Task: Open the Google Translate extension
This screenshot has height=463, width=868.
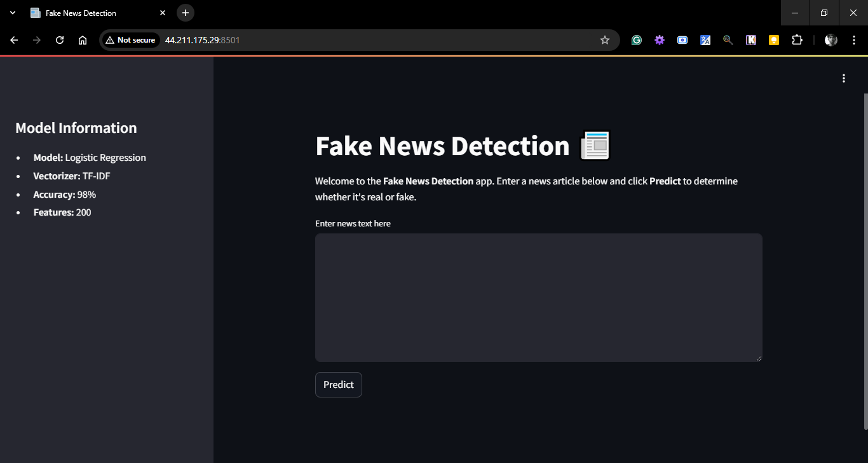Action: pyautogui.click(x=705, y=40)
